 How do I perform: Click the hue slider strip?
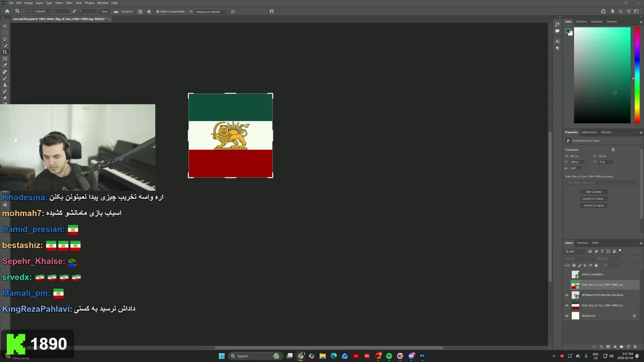pyautogui.click(x=637, y=75)
